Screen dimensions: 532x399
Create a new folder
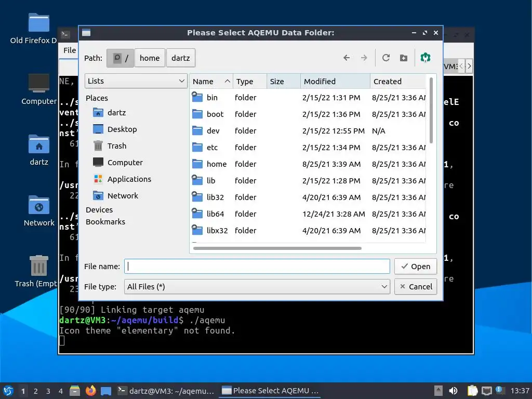coord(403,58)
